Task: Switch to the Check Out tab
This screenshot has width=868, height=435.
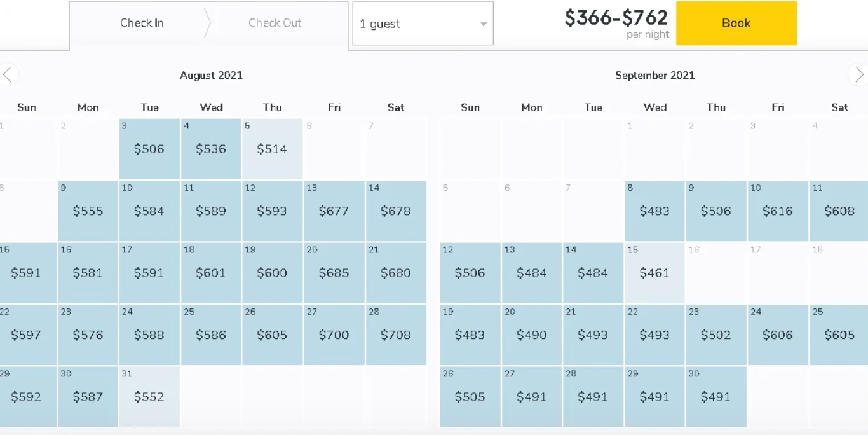Action: point(275,24)
